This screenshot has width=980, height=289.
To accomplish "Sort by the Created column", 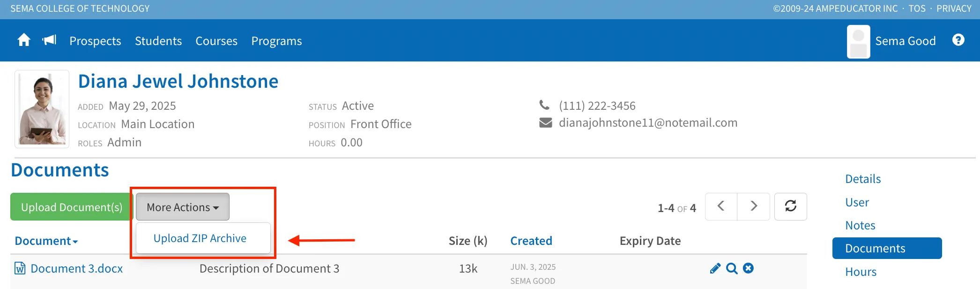I will pos(531,241).
